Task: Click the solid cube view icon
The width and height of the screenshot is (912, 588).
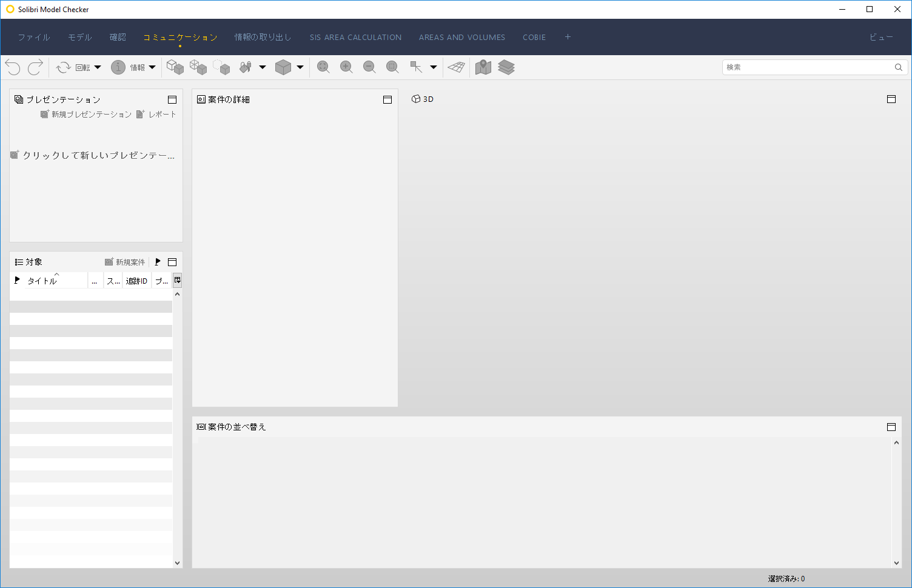Action: click(283, 67)
